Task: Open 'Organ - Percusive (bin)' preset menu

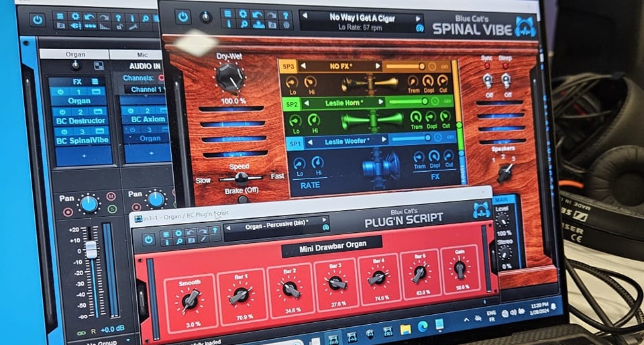Action: pos(277,226)
